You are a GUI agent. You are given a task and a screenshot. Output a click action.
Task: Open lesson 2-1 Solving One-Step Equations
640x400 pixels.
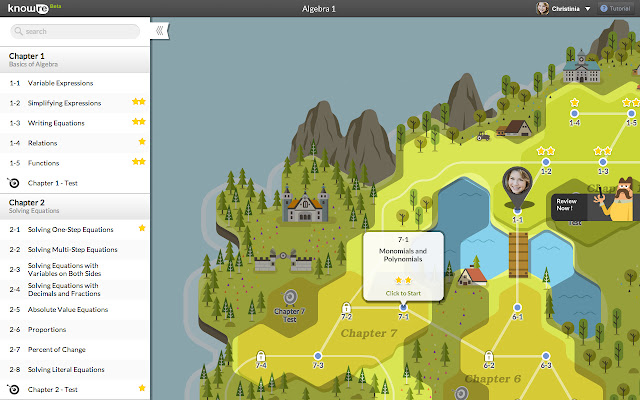[x=75, y=229]
